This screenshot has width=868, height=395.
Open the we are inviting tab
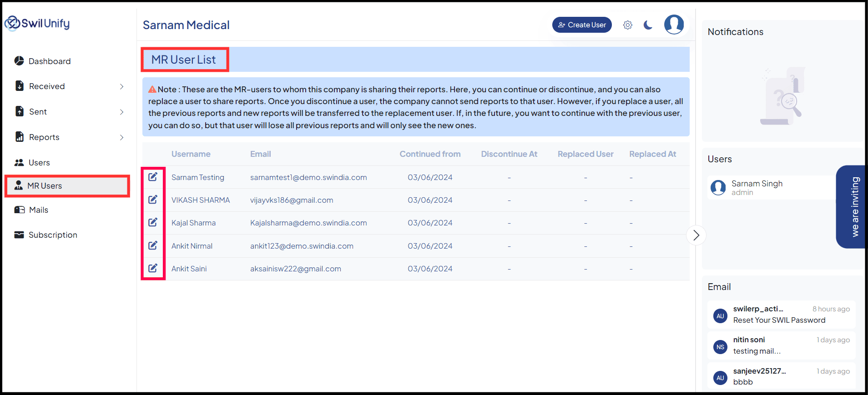[x=851, y=207]
